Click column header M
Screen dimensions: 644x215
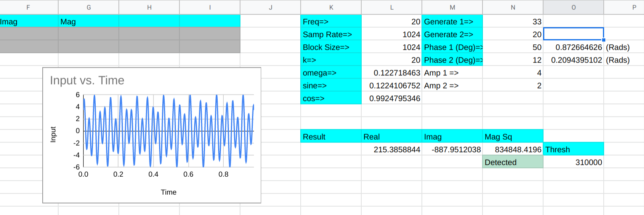point(452,7)
